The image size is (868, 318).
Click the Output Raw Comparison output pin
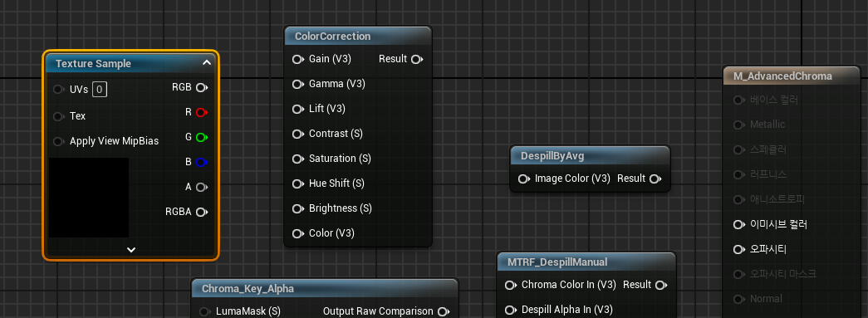tap(443, 311)
